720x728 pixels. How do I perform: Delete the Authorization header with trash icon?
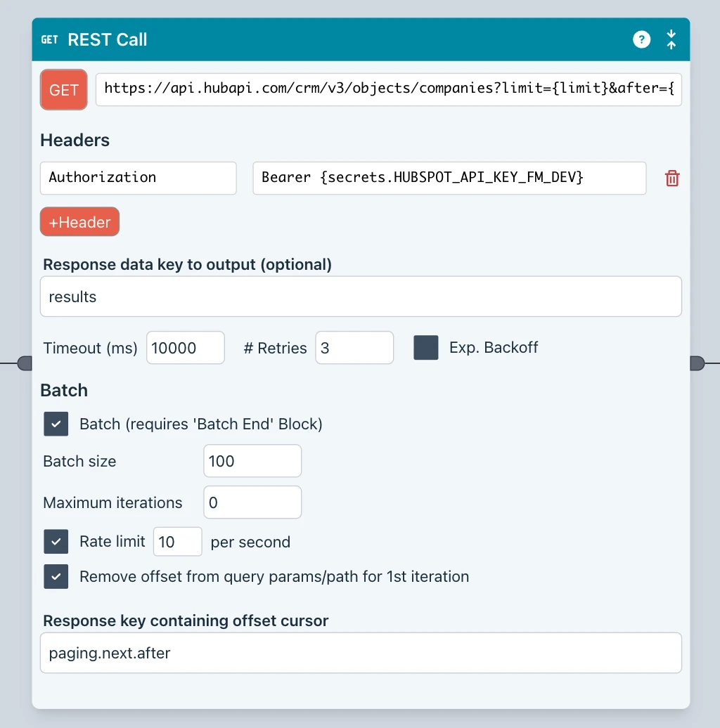(672, 178)
